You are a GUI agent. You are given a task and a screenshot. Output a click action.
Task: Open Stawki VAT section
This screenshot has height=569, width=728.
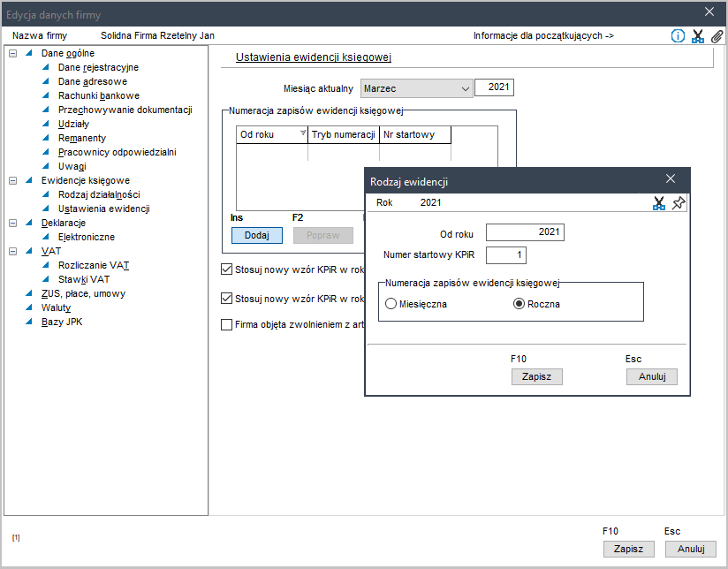pyautogui.click(x=84, y=279)
